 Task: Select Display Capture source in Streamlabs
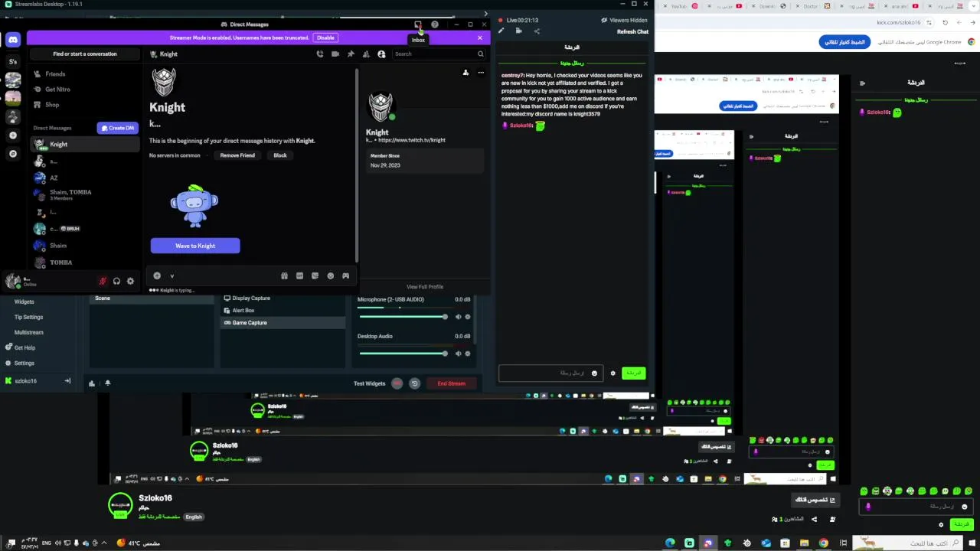click(x=283, y=298)
